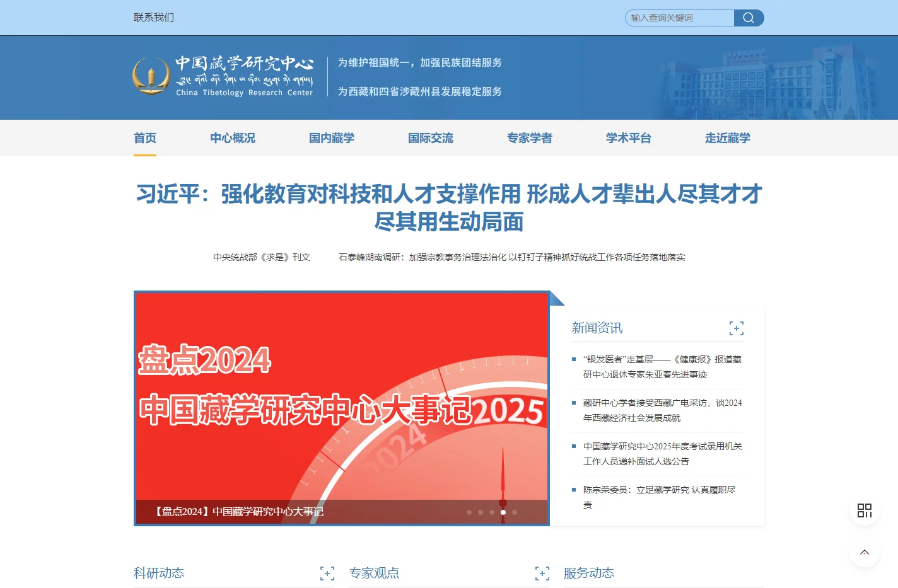Open 藏研中心学者接受西藏广电采访 news item
898x588 pixels.
[662, 410]
